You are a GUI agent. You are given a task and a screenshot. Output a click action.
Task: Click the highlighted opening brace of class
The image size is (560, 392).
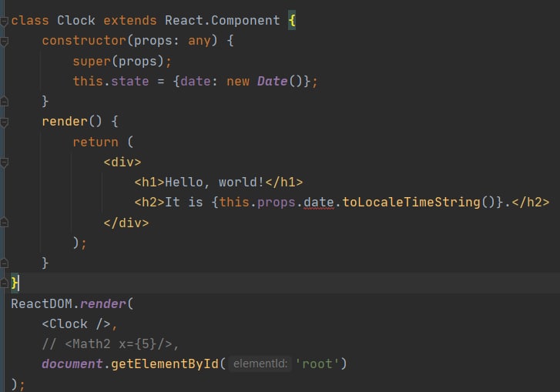(292, 20)
